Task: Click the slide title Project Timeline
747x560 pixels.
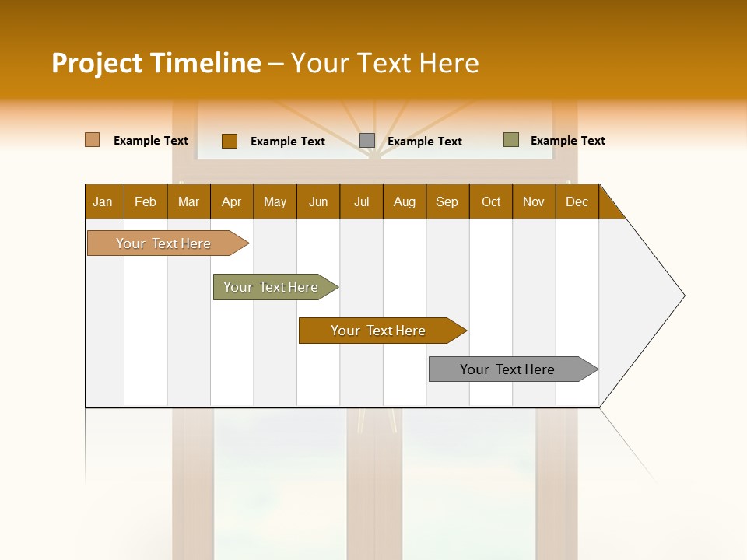Action: pos(156,63)
